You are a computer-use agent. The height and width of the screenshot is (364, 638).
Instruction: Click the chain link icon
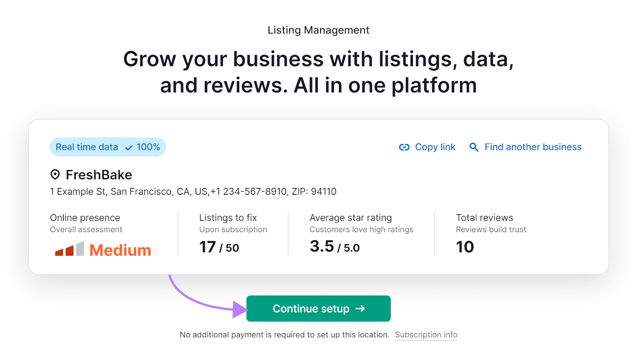tap(404, 147)
